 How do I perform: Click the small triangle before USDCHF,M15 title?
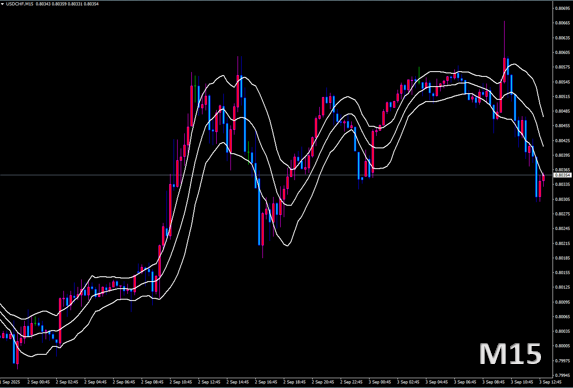click(x=3, y=4)
